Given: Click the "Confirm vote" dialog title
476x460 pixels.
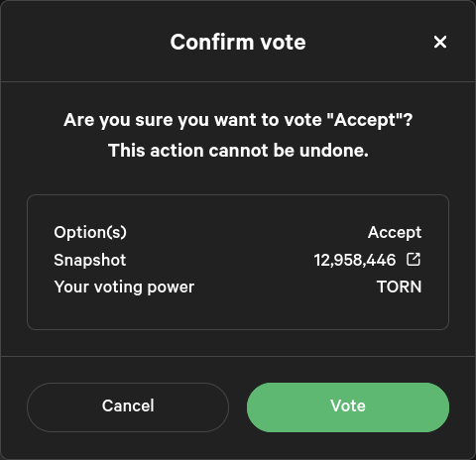Looking at the screenshot, I should click(238, 42).
